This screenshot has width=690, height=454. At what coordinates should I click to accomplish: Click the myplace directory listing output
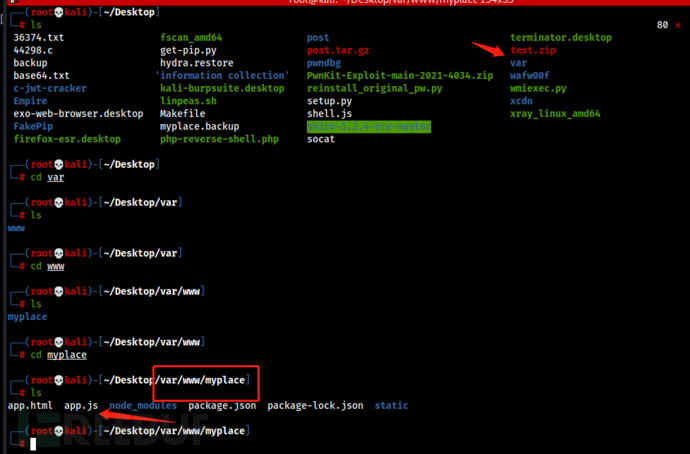pyautogui.click(x=27, y=317)
